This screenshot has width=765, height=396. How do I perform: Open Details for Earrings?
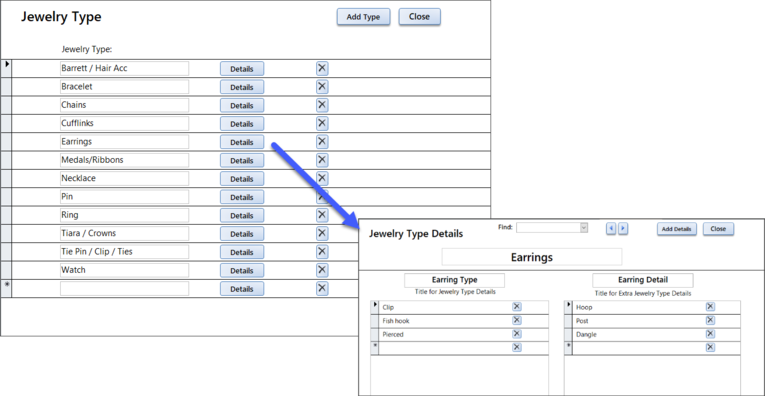242,142
